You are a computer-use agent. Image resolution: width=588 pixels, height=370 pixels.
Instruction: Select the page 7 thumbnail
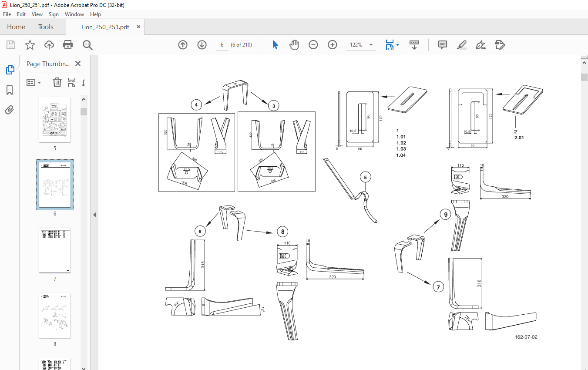click(x=55, y=250)
